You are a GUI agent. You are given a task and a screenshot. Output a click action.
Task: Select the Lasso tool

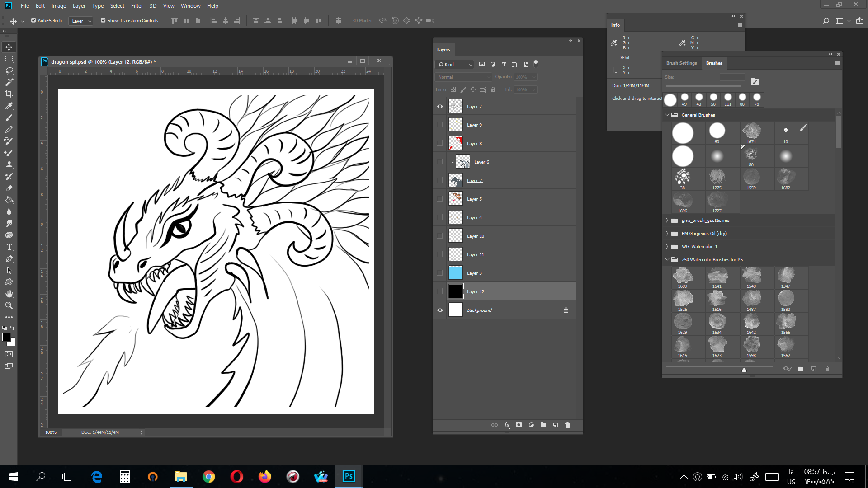(x=9, y=70)
